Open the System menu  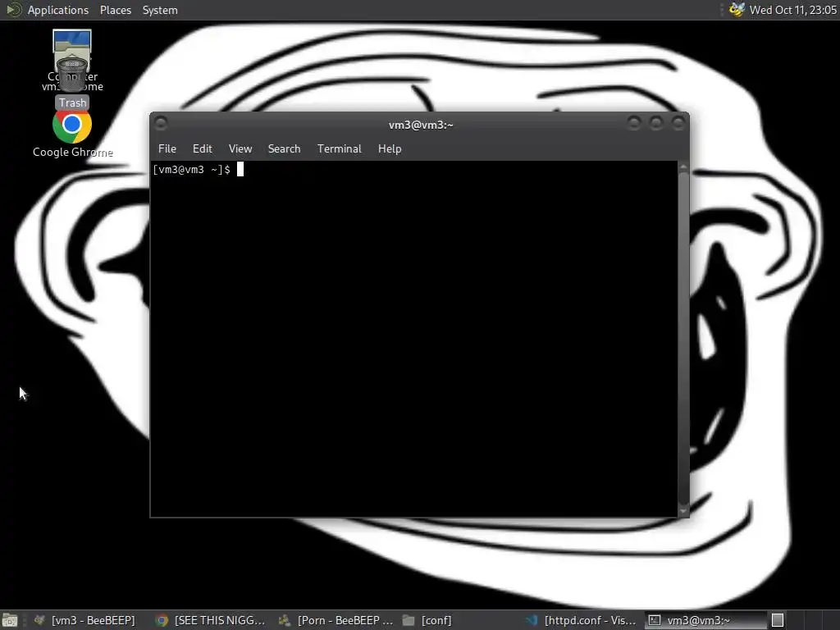pyautogui.click(x=160, y=10)
